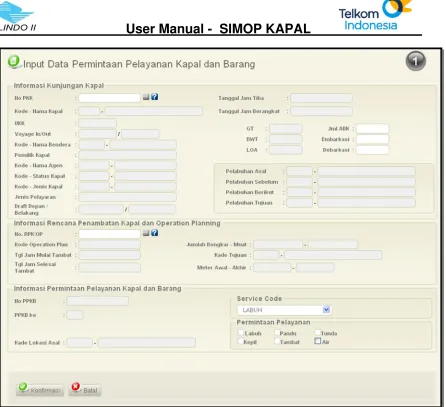Focus the DWT field
The height and width of the screenshot is (407, 446).
286,139
